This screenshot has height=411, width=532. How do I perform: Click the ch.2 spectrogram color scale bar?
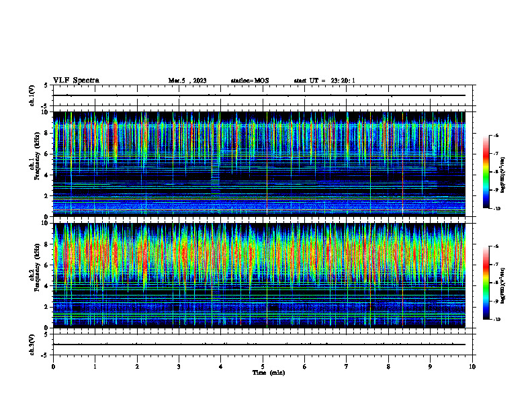point(486,283)
